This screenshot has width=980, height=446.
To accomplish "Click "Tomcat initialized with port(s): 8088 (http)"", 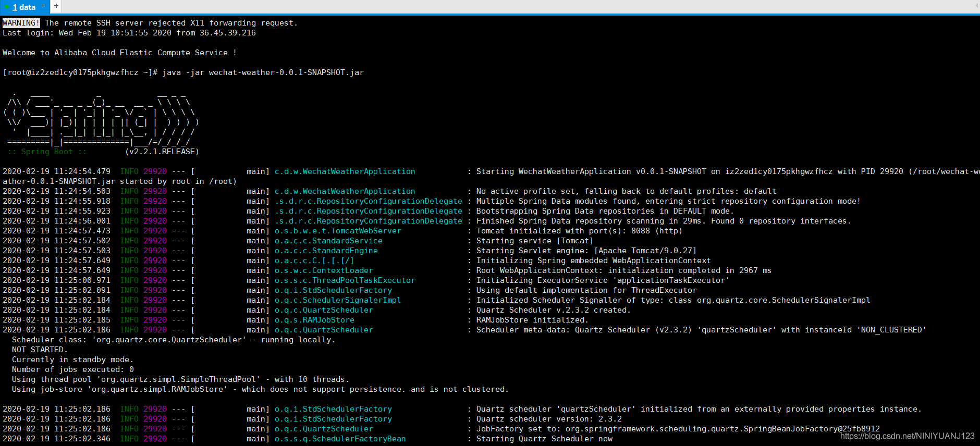I will tap(579, 231).
